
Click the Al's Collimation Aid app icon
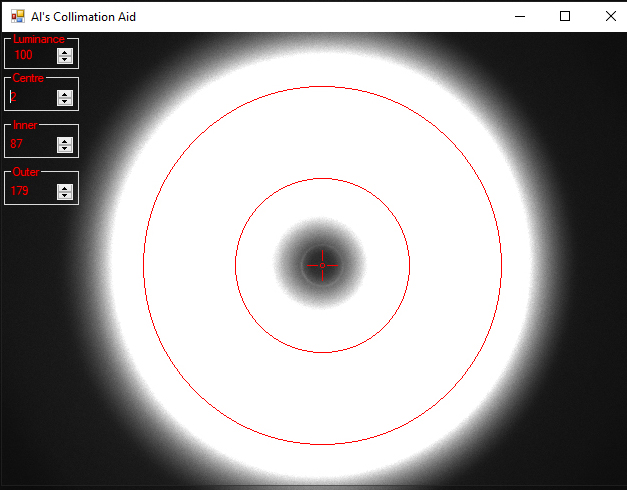tap(18, 16)
